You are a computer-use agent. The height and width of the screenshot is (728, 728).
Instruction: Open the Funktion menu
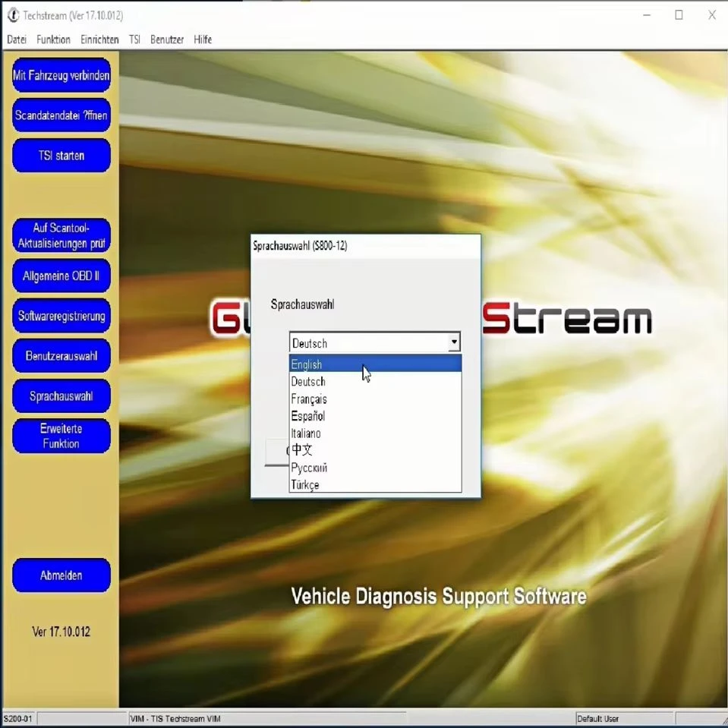click(53, 40)
